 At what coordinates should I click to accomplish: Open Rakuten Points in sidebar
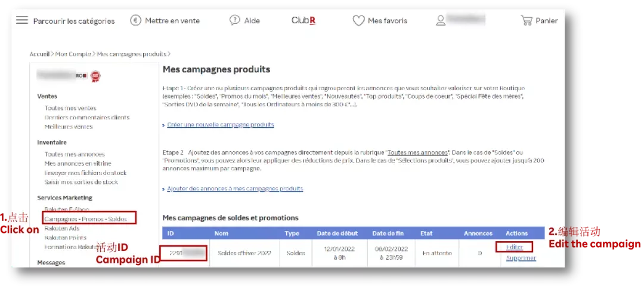[x=66, y=238]
